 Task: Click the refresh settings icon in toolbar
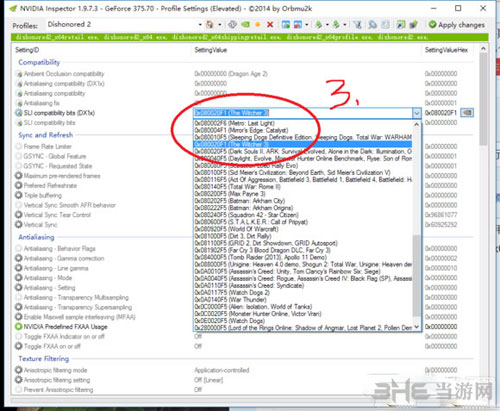pos(232,24)
